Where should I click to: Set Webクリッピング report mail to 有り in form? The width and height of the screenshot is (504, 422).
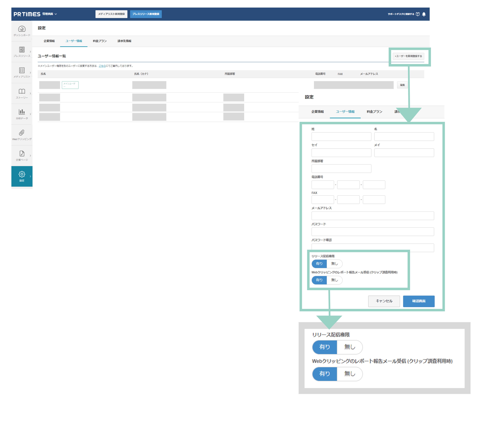pos(319,280)
